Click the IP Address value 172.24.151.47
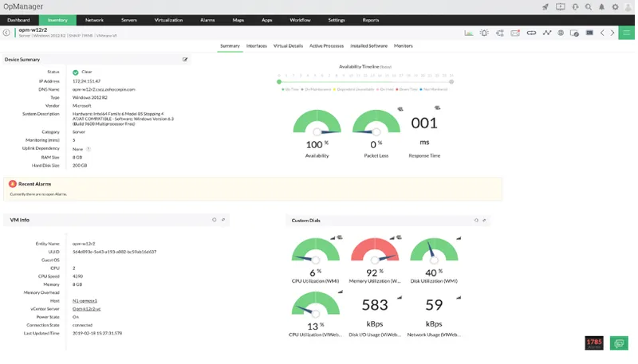This screenshot has width=638, height=364. (86, 81)
